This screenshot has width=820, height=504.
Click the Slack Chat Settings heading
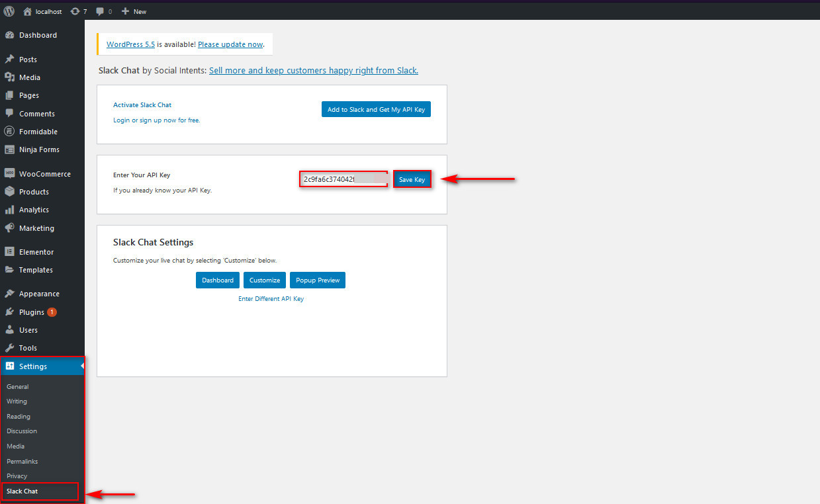[x=154, y=243]
